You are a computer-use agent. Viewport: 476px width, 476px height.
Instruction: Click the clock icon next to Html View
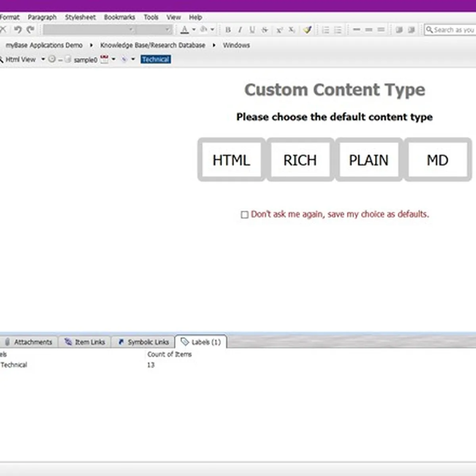tap(52, 59)
